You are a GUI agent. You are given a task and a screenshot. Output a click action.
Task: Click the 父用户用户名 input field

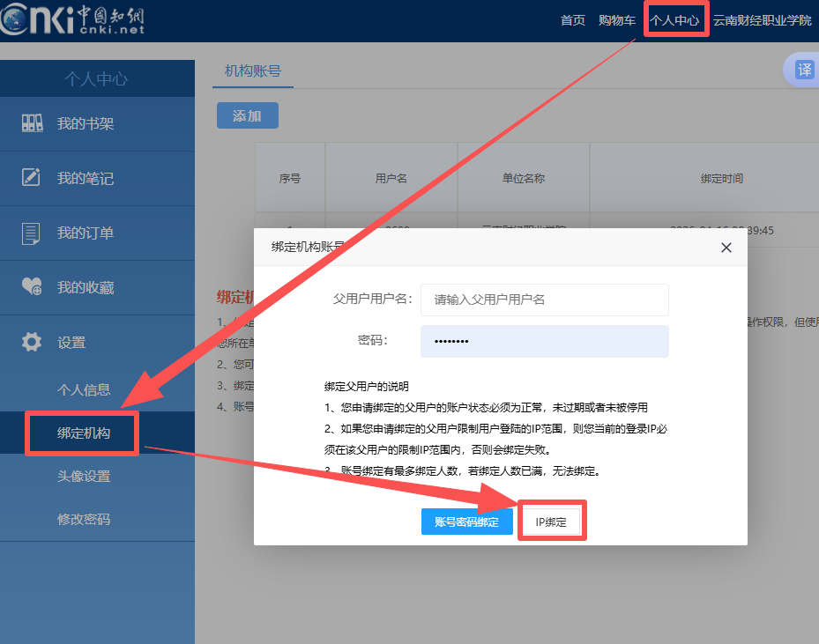click(544, 300)
